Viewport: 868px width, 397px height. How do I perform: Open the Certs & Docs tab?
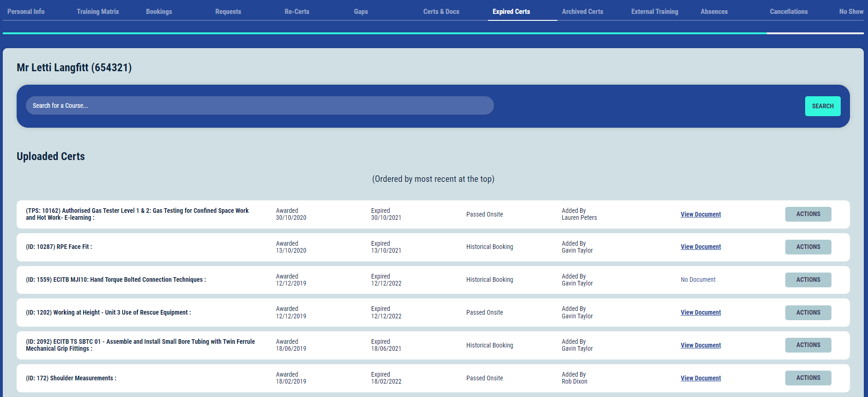(441, 12)
